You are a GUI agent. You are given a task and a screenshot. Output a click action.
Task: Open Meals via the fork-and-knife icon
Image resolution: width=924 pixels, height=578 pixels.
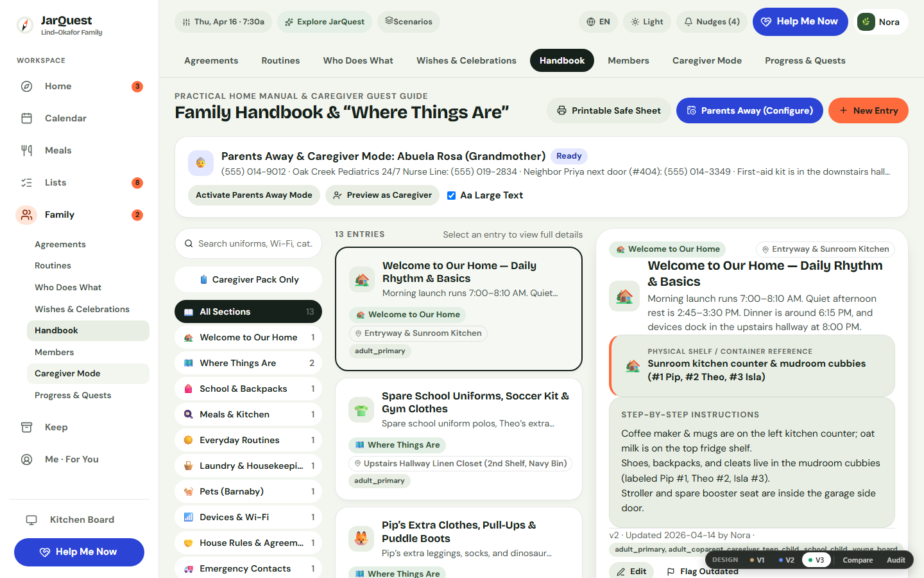[26, 150]
